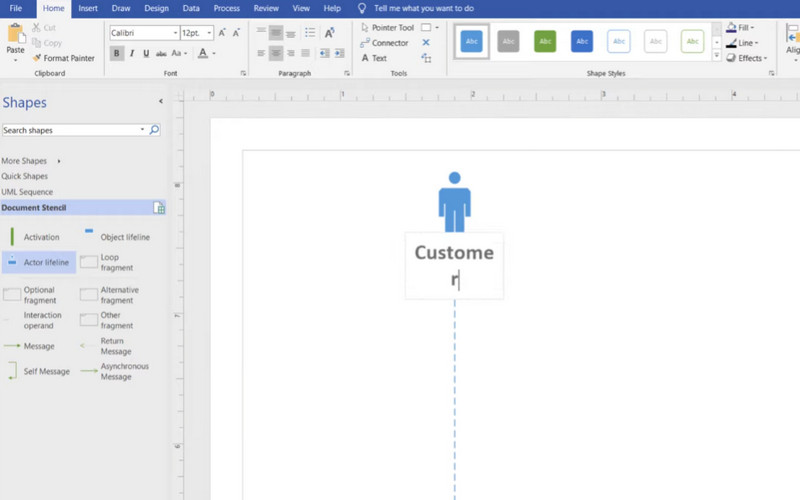Open the 12pt font size dropdown
Screen dimensions: 800x500
point(209,33)
